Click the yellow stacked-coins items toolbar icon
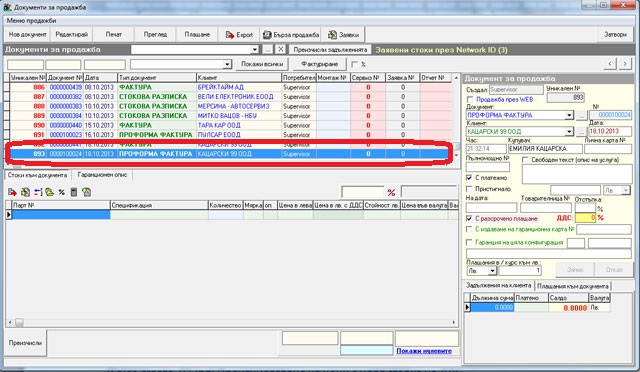 pyautogui.click(x=50, y=192)
